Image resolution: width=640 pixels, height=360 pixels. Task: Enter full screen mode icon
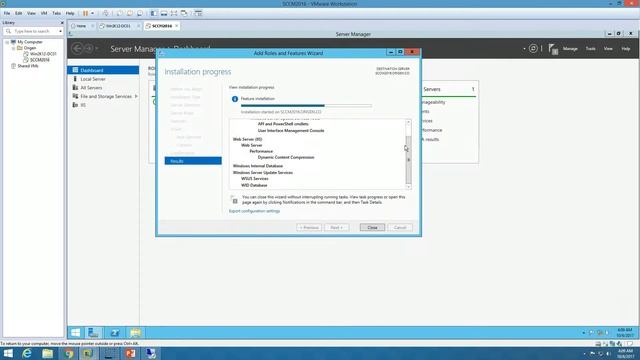tap(174, 13)
